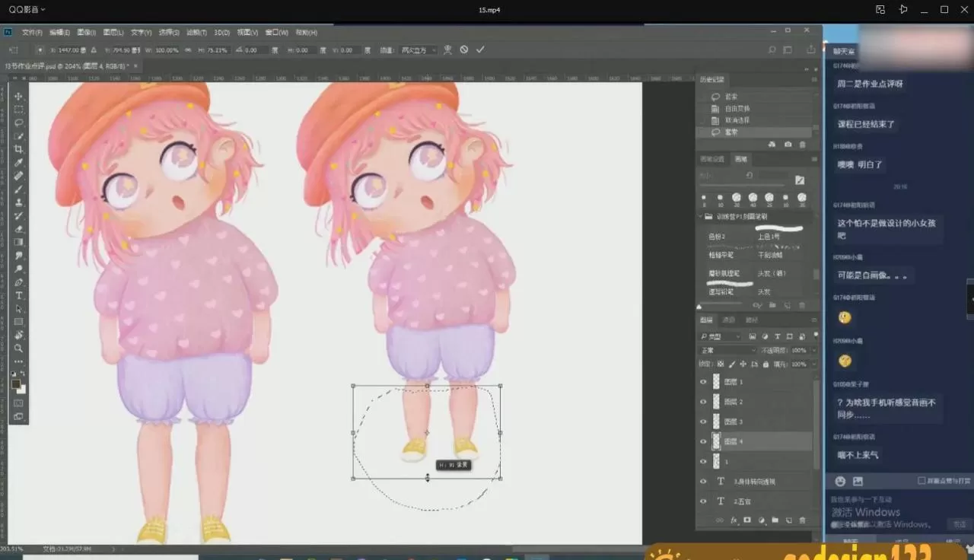Commit the transform with the checkmark

pyautogui.click(x=480, y=49)
